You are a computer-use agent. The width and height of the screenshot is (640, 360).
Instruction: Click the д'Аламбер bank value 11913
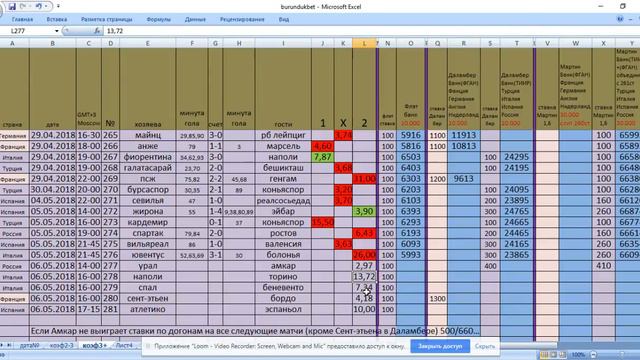[x=464, y=135]
